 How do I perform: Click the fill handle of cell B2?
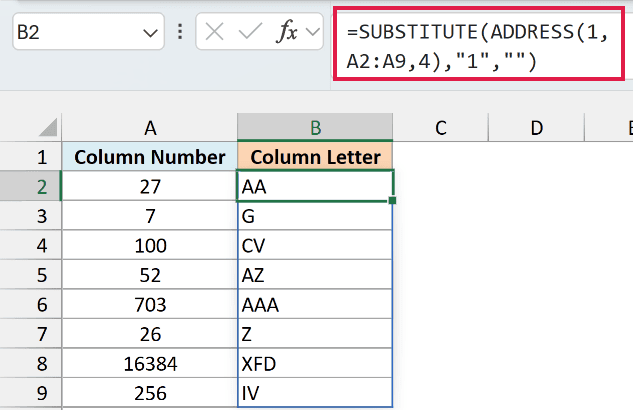pyautogui.click(x=392, y=200)
